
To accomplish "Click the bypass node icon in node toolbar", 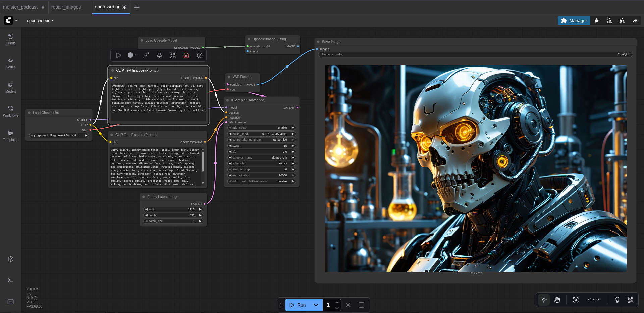I will point(146,55).
